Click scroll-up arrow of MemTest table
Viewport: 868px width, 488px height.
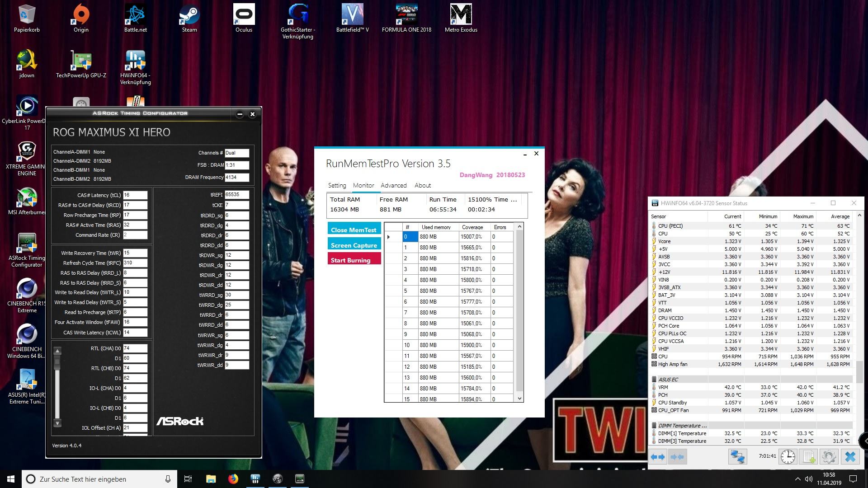519,226
